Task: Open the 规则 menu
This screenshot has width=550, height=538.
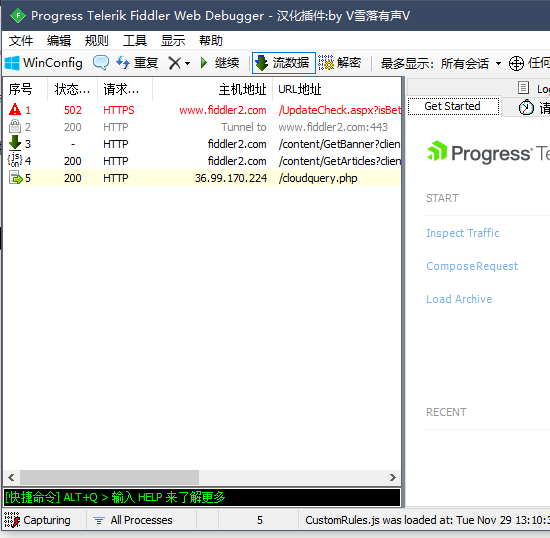Action: [97, 41]
